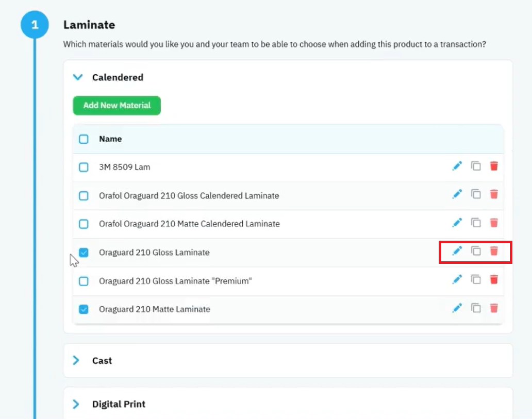Click pencil icon for Oraguard 210 Gloss Laminate

pos(457,251)
